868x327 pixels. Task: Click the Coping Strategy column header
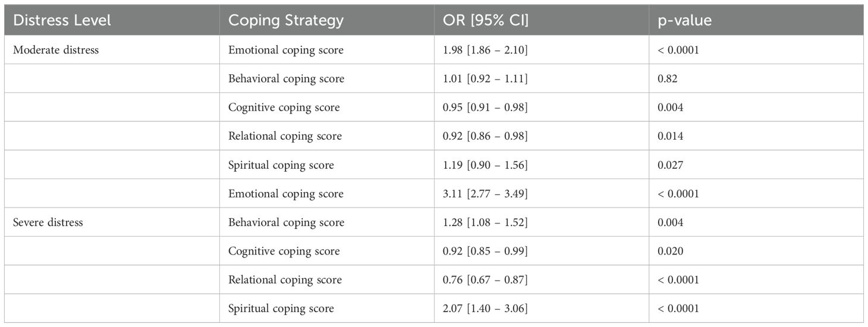click(286, 20)
